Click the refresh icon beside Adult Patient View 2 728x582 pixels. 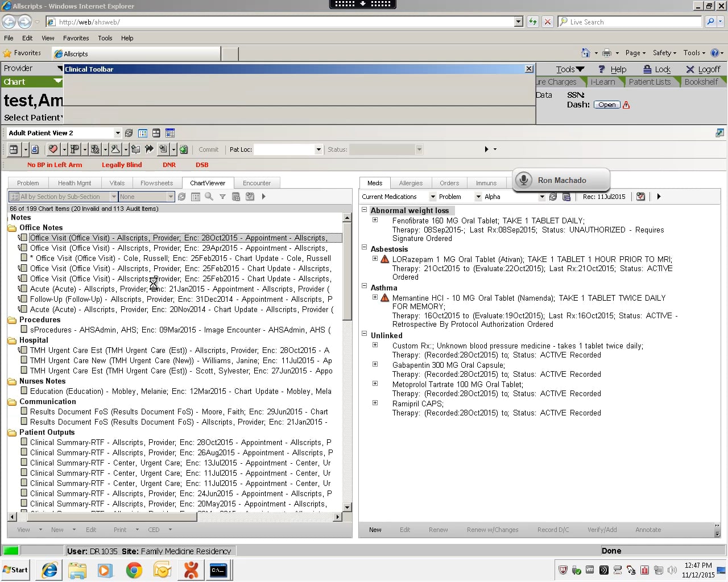click(x=129, y=133)
